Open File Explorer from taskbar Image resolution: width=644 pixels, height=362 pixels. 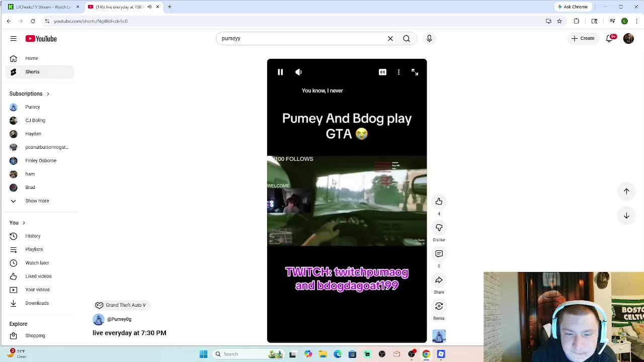[x=323, y=354]
